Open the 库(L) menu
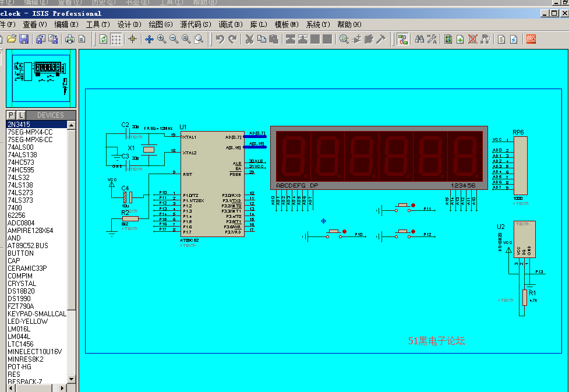 pyautogui.click(x=259, y=24)
